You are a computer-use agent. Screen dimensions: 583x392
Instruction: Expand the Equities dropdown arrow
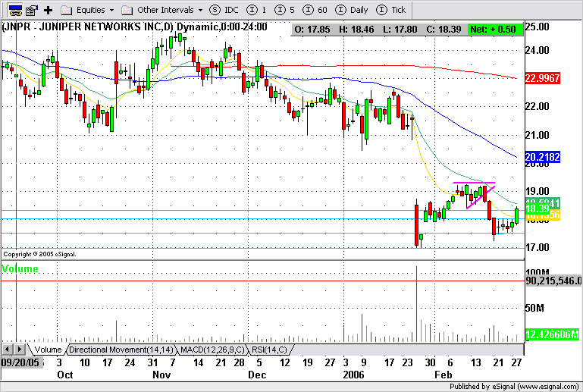[112, 11]
